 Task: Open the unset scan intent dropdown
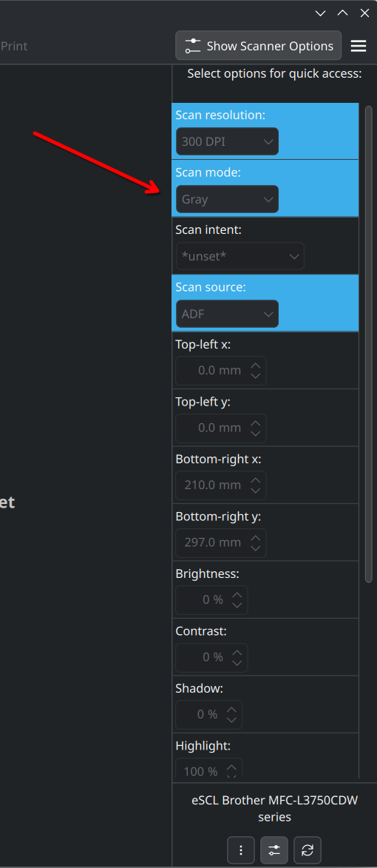[x=240, y=256]
